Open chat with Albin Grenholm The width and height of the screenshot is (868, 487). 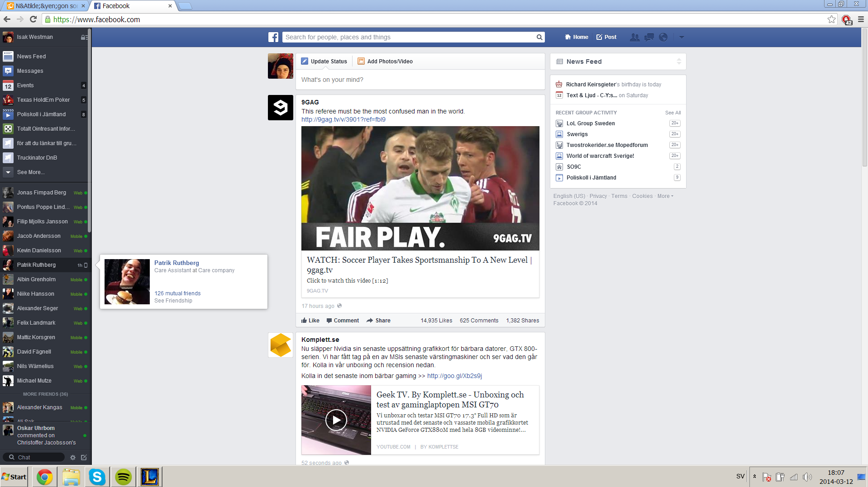(x=44, y=279)
